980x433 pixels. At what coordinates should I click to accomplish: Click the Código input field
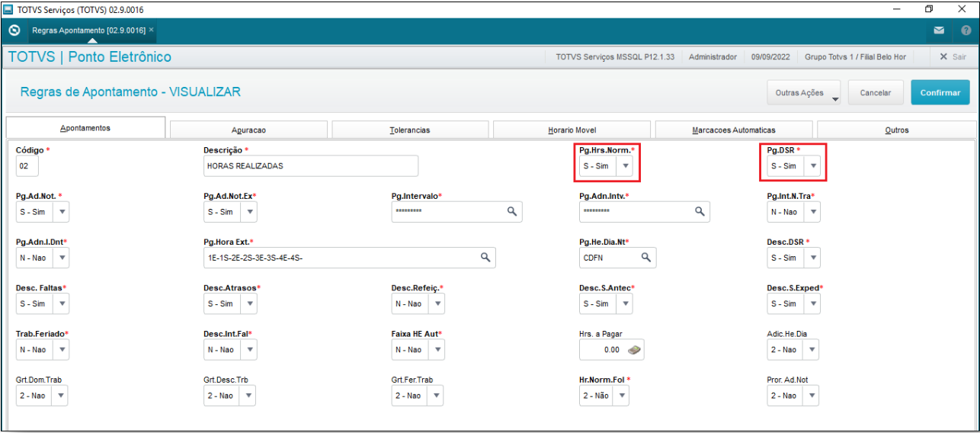pyautogui.click(x=27, y=165)
